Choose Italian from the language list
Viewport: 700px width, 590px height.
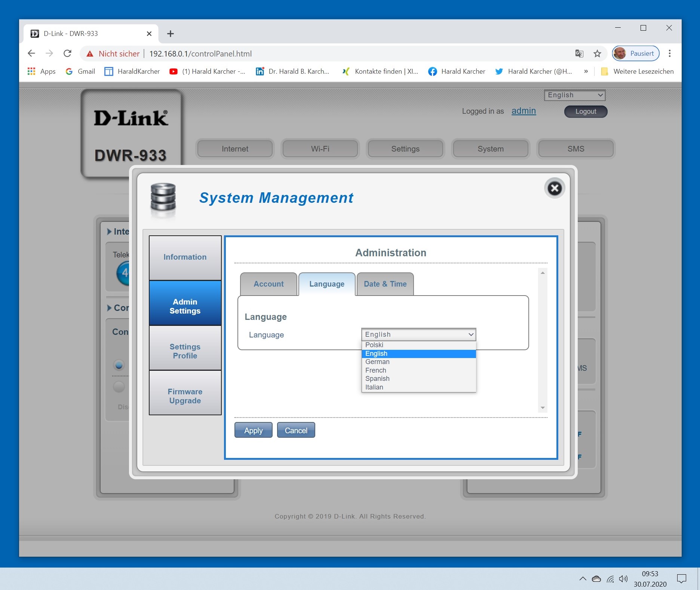point(418,387)
